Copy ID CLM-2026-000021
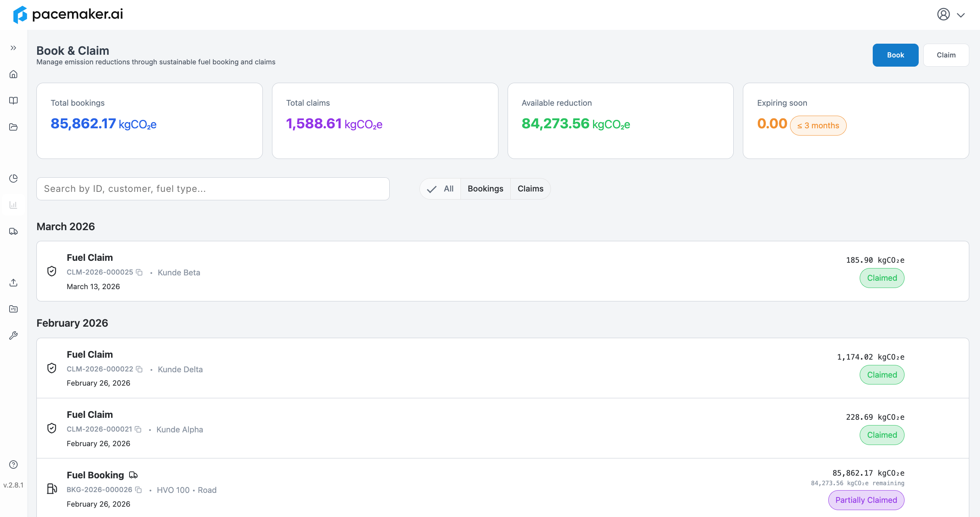Viewport: 980px width, 517px height. coord(138,429)
